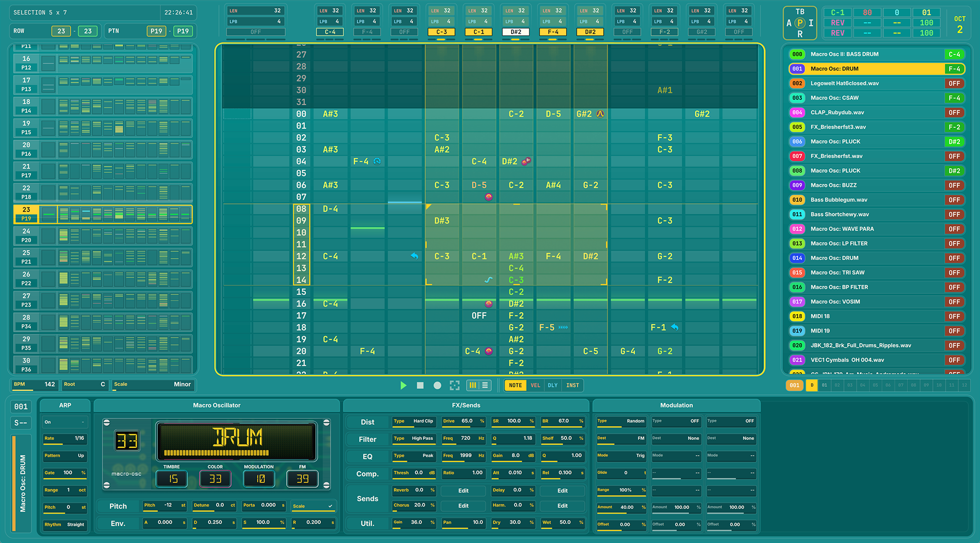Switch to horizontal list view icon
This screenshot has height=543, width=980.
(484, 385)
